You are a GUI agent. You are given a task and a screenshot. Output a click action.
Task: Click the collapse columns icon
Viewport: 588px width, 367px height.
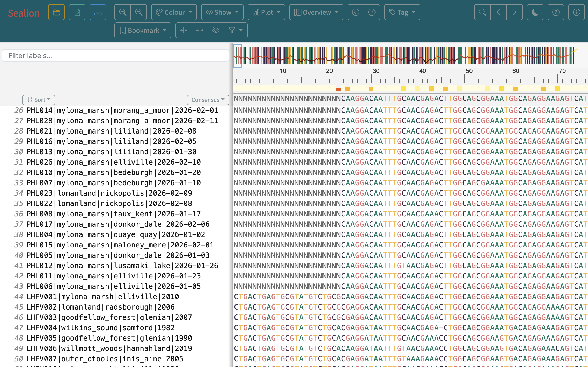184,30
